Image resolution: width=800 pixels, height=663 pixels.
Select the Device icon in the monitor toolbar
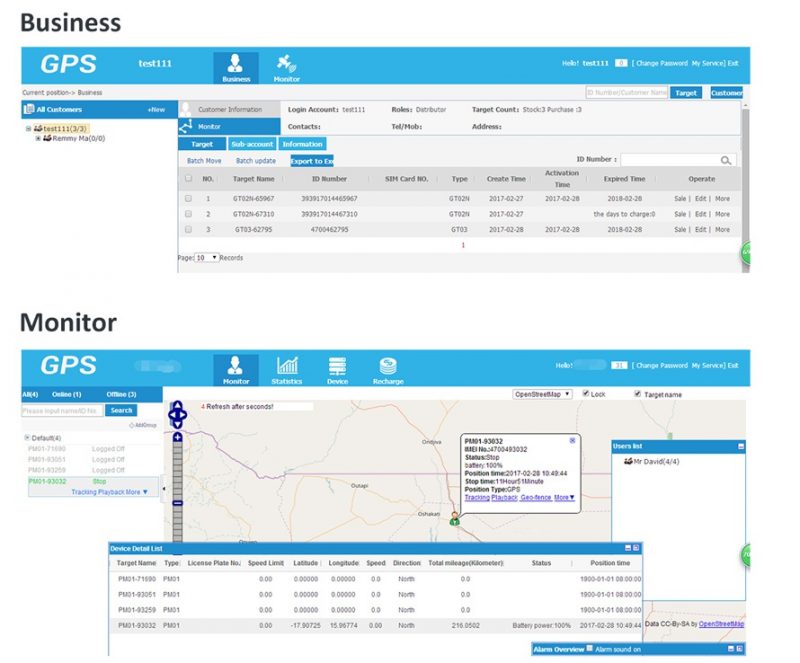click(337, 368)
